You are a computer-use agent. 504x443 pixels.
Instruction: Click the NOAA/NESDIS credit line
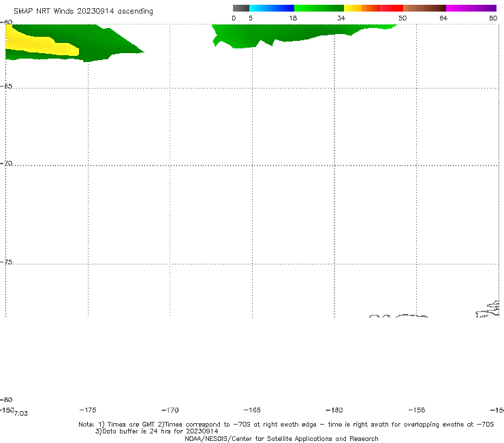point(281,439)
